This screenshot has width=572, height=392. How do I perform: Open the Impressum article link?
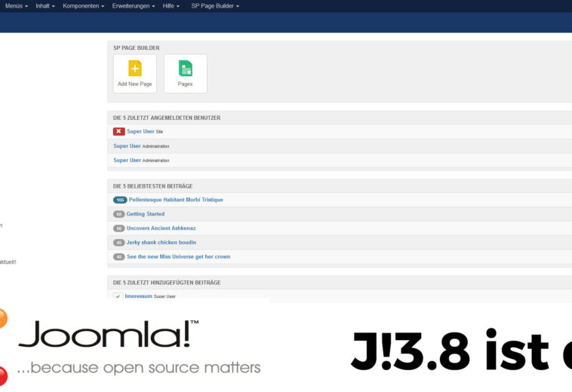point(138,296)
